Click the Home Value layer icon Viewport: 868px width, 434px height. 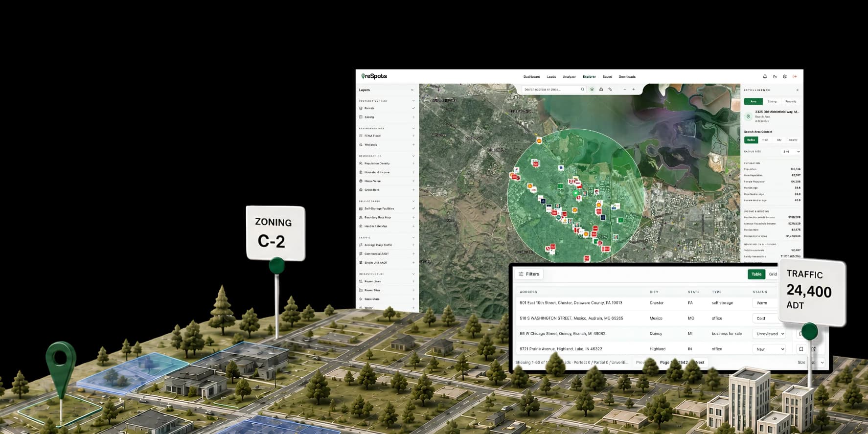361,181
